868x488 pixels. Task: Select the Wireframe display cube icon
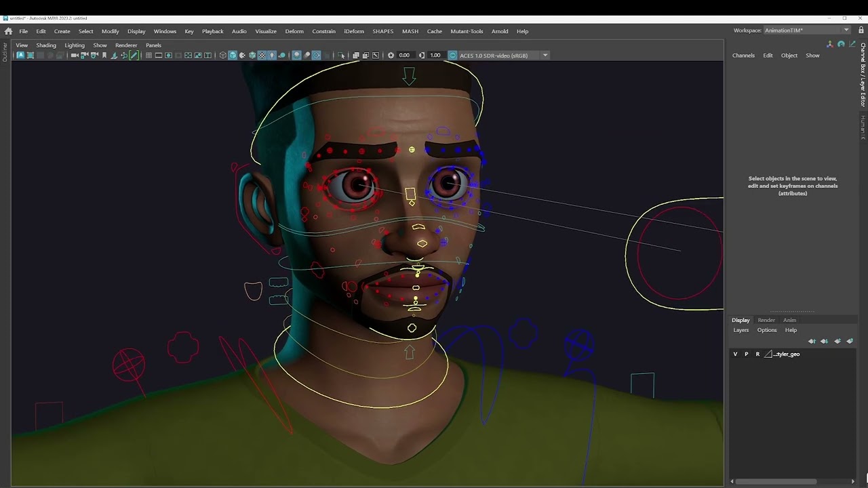click(222, 55)
